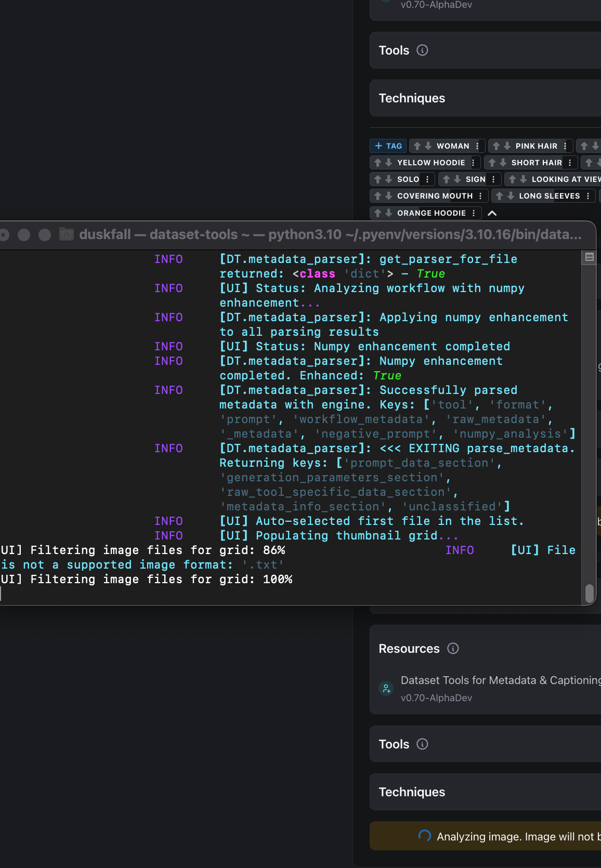Add a new tag with + TAG

[388, 146]
